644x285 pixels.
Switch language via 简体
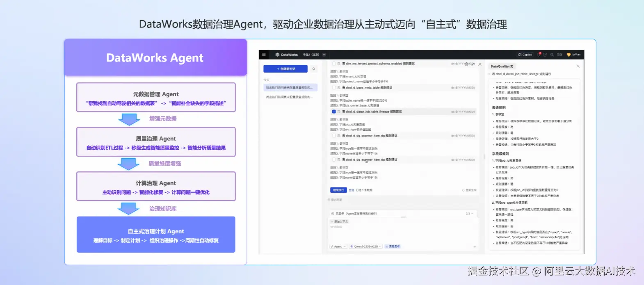pyautogui.click(x=560, y=55)
